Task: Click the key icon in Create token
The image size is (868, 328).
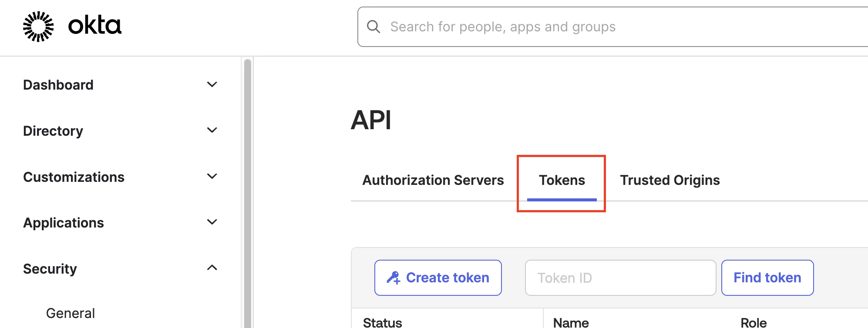Action: pyautogui.click(x=394, y=278)
